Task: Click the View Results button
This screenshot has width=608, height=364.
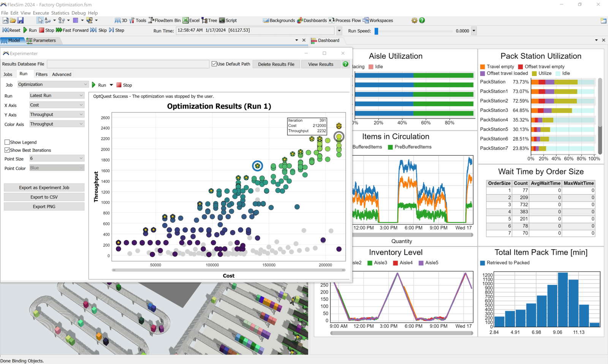Action: 320,64
